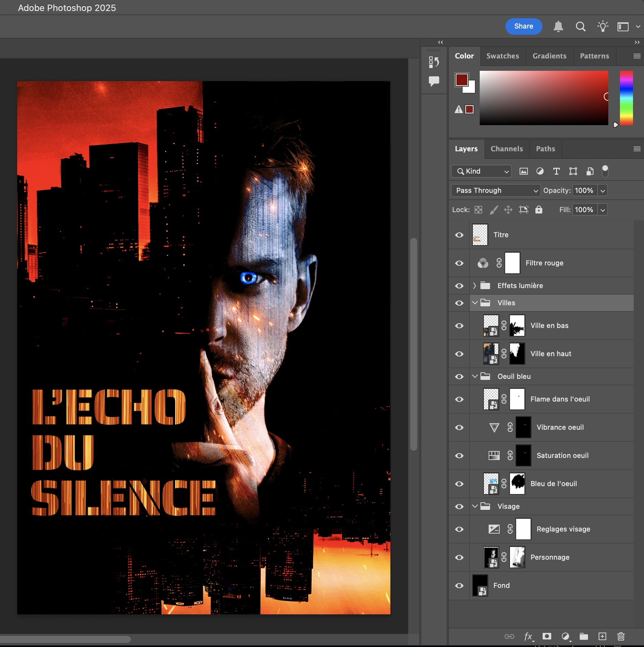The image size is (644, 647).
Task: Create a new layer
Action: [x=602, y=636]
